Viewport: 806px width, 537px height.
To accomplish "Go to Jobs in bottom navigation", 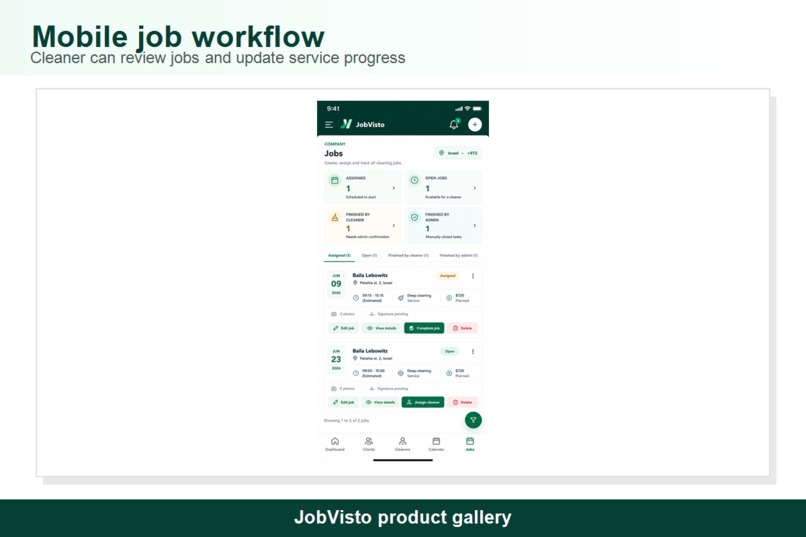I will [470, 444].
